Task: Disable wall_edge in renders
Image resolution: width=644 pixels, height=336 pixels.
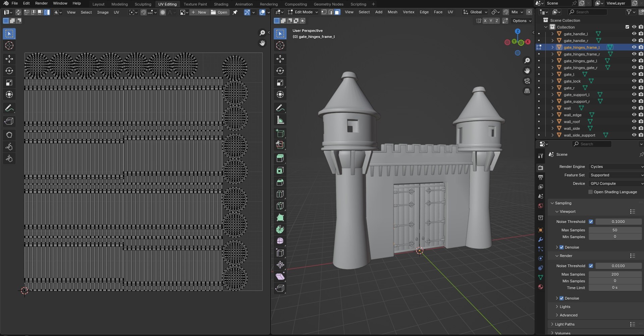Action: coord(641,115)
